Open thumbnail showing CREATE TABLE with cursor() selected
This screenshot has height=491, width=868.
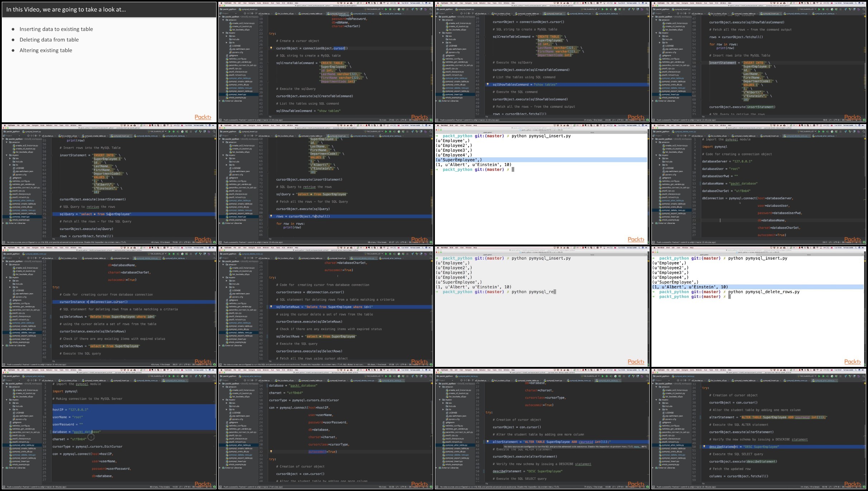(x=326, y=62)
